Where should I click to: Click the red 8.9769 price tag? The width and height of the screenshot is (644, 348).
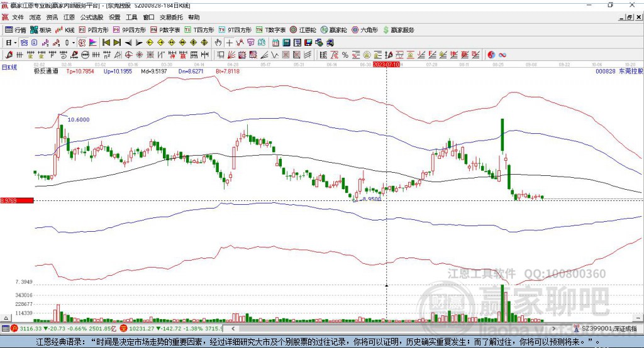pyautogui.click(x=17, y=200)
